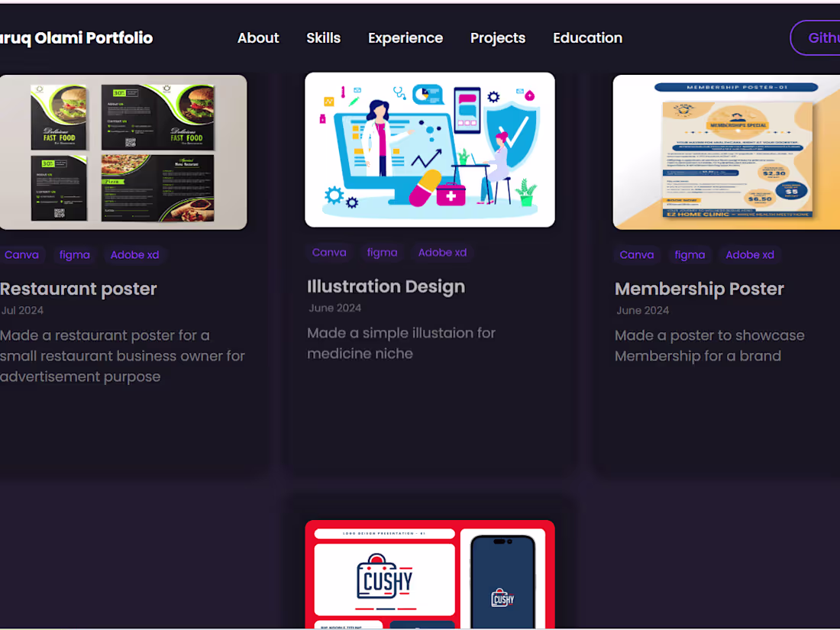840x630 pixels.
Task: Click Adobe xd tag under Membership Poster
Action: [x=749, y=255]
